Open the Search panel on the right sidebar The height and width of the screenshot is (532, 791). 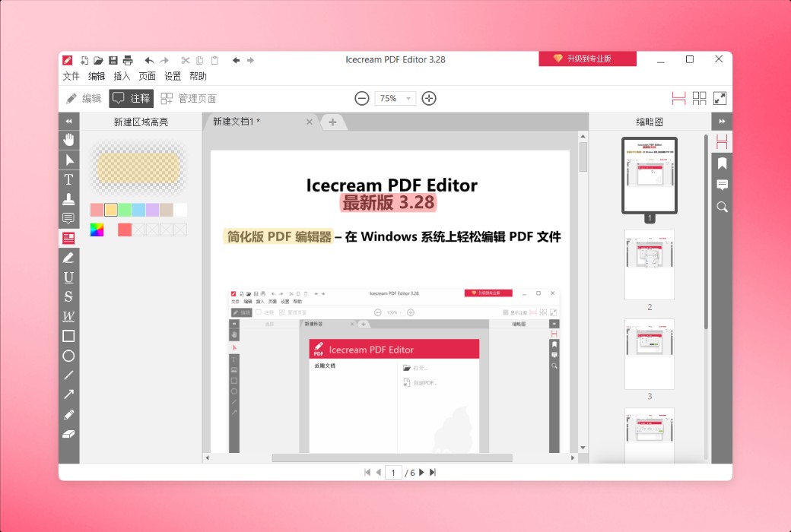(721, 207)
